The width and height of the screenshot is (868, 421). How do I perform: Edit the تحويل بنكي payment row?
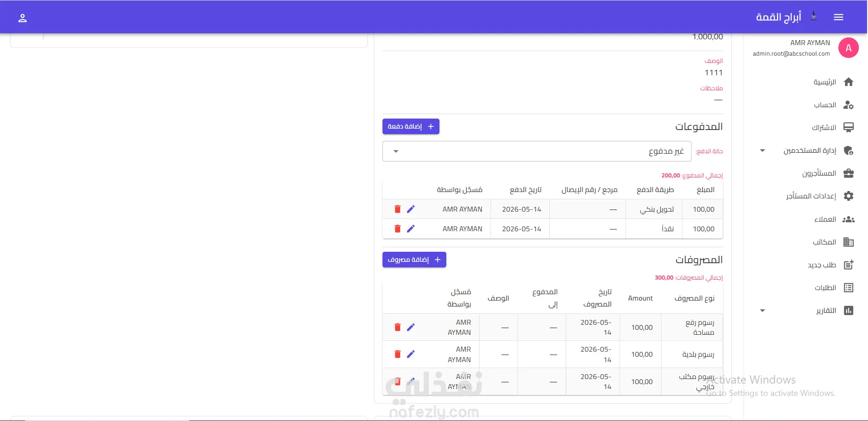point(411,209)
